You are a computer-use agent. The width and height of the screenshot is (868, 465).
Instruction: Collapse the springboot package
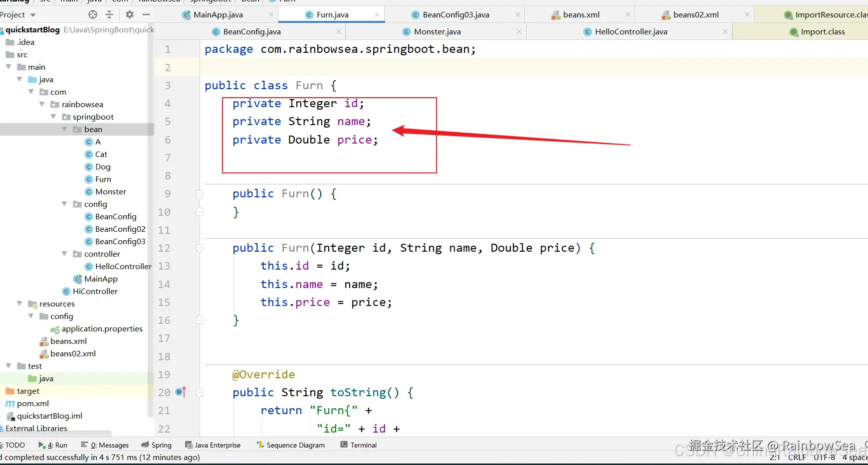point(53,117)
